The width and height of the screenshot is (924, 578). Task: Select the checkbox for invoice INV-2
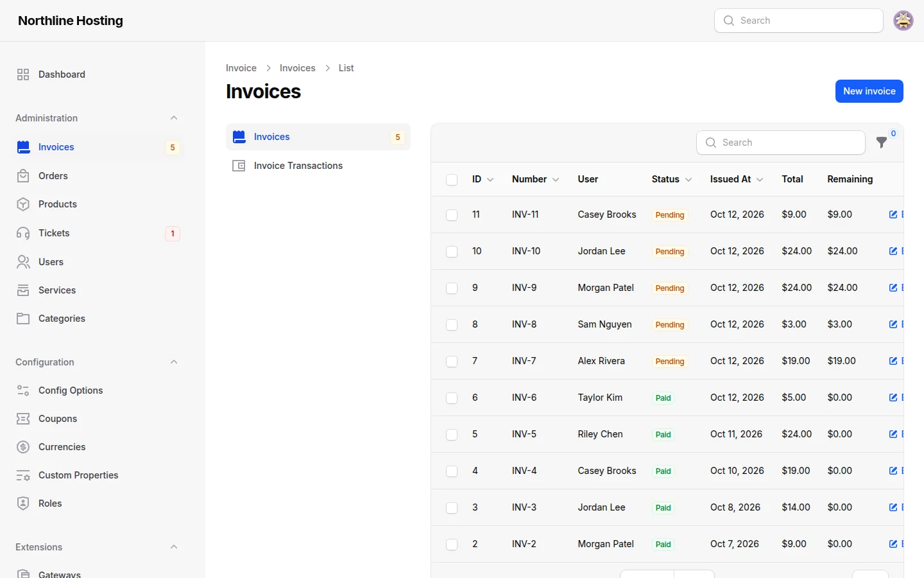(452, 545)
